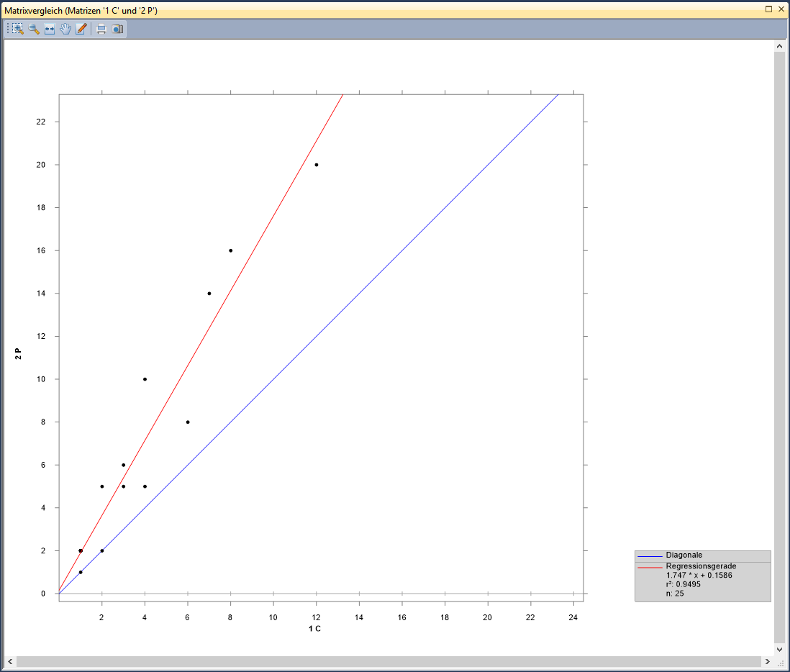Take a screenshot with camera icon

click(117, 29)
